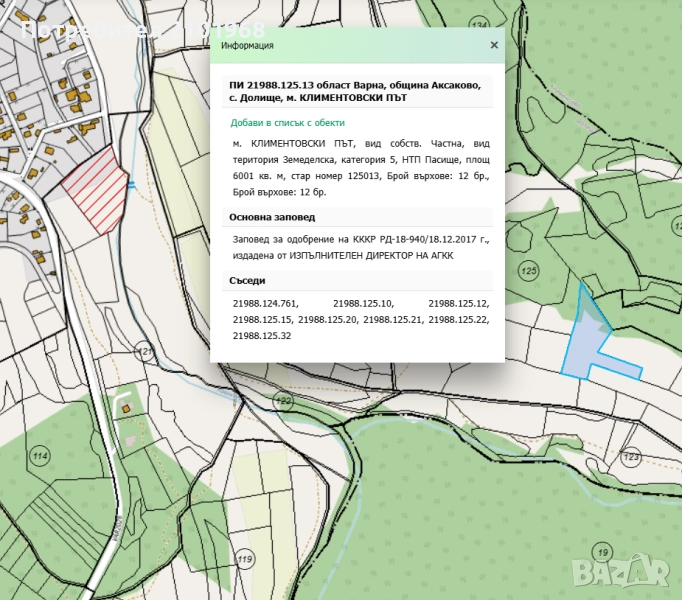Click neighbor parcel 21988.125.32 in list
Screen dimensions: 682x600
pyautogui.click(x=262, y=336)
